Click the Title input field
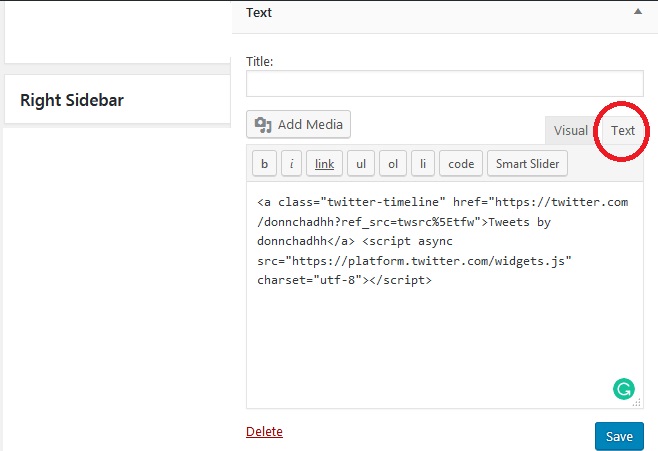 [444, 83]
